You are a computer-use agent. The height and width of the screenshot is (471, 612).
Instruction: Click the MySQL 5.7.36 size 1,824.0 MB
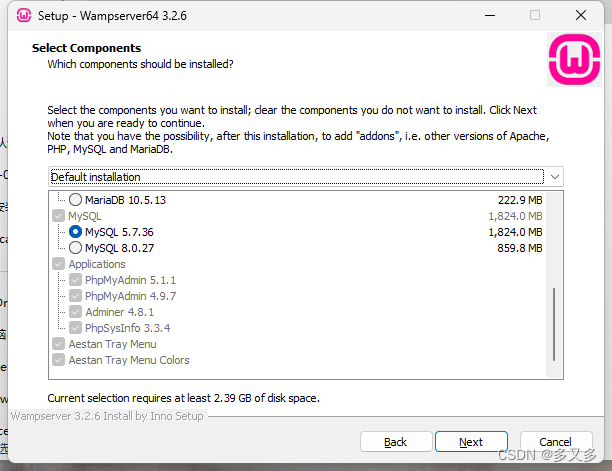(x=515, y=232)
